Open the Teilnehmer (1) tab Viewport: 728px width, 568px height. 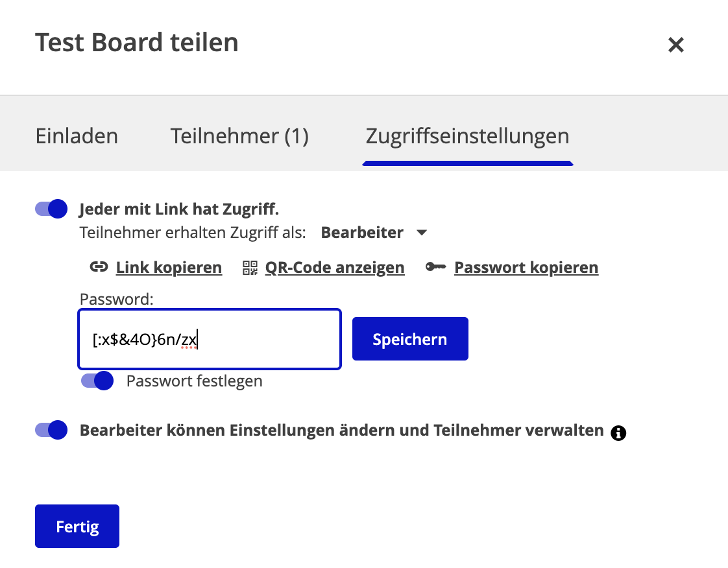click(x=239, y=136)
